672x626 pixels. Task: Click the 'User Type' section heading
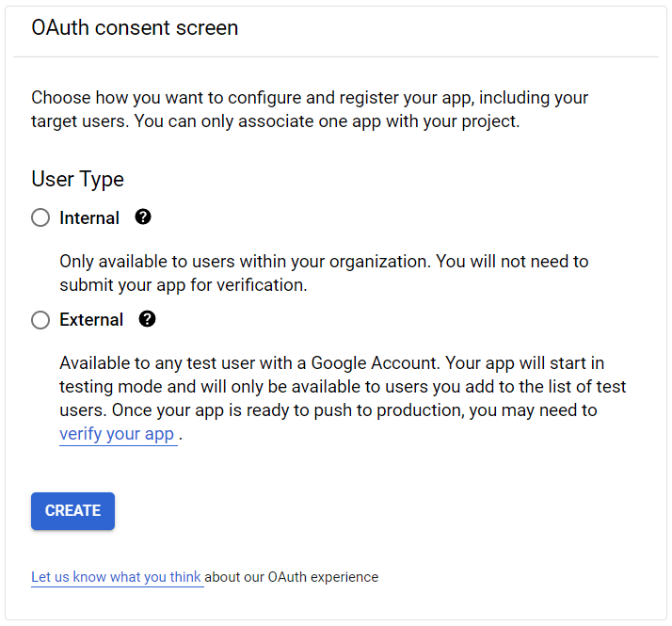click(x=77, y=179)
